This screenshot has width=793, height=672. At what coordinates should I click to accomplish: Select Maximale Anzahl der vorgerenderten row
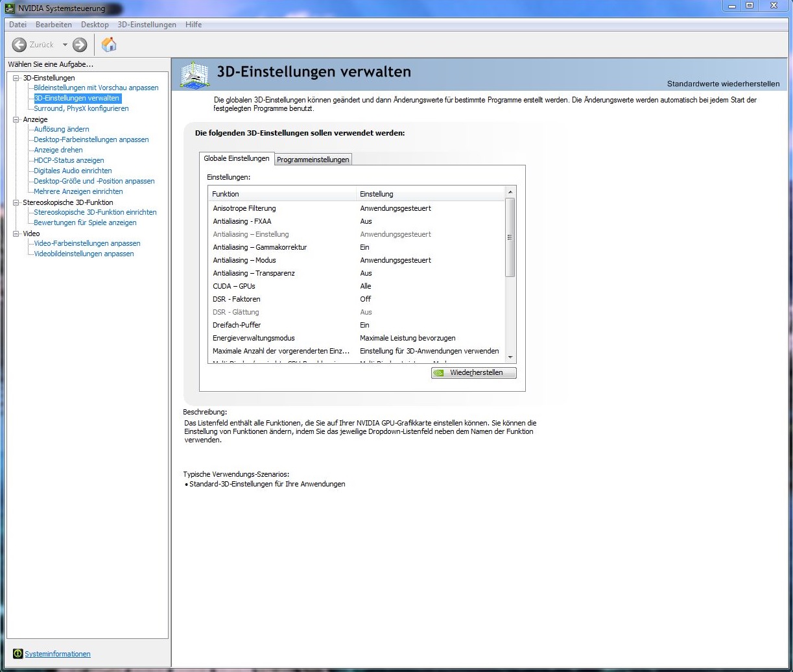tap(356, 351)
